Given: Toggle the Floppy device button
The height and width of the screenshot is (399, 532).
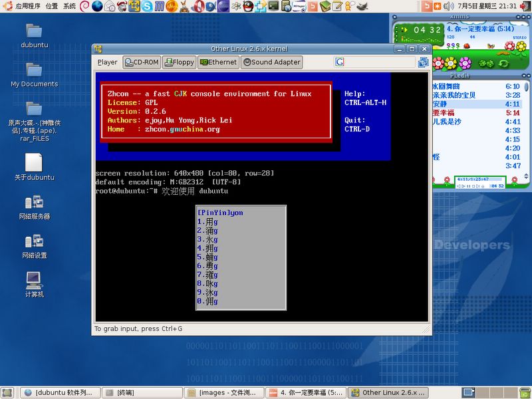Looking at the screenshot, I should [x=180, y=62].
